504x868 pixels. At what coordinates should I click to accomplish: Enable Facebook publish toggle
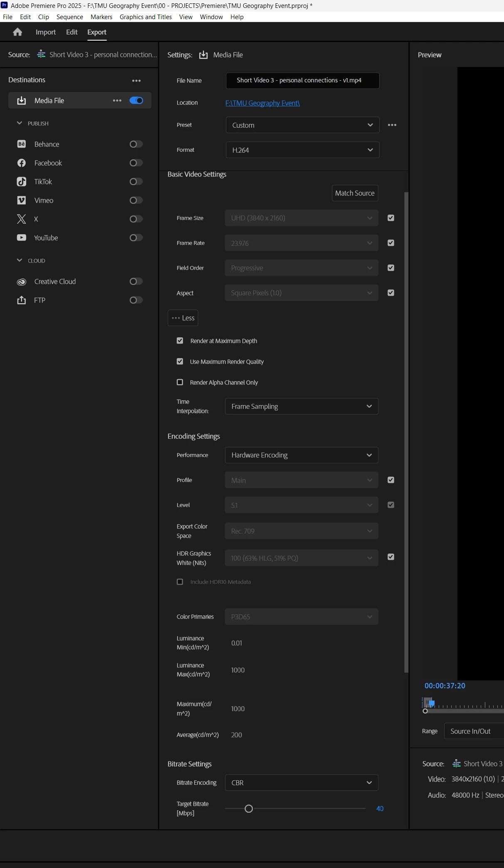[x=136, y=163]
